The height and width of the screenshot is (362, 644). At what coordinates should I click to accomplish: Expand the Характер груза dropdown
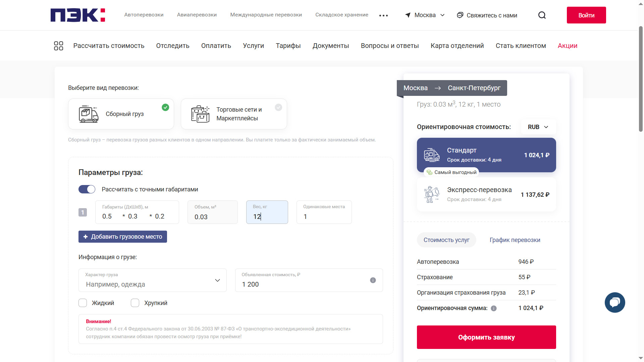pos(153,280)
